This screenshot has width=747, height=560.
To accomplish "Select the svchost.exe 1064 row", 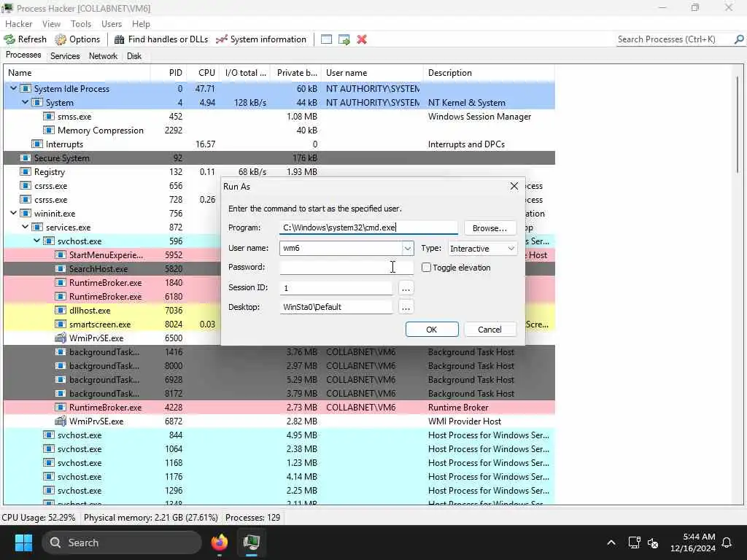I will tap(279, 448).
